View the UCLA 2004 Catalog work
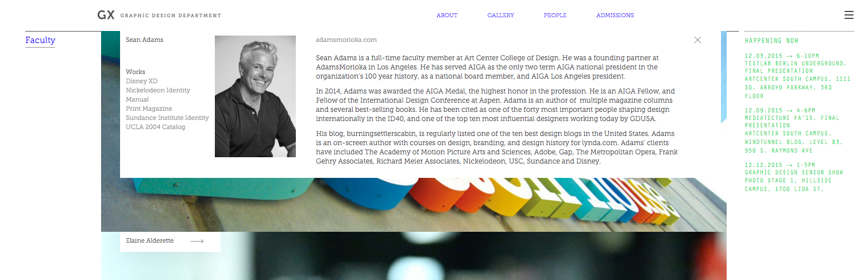868x280 pixels. pos(155,127)
